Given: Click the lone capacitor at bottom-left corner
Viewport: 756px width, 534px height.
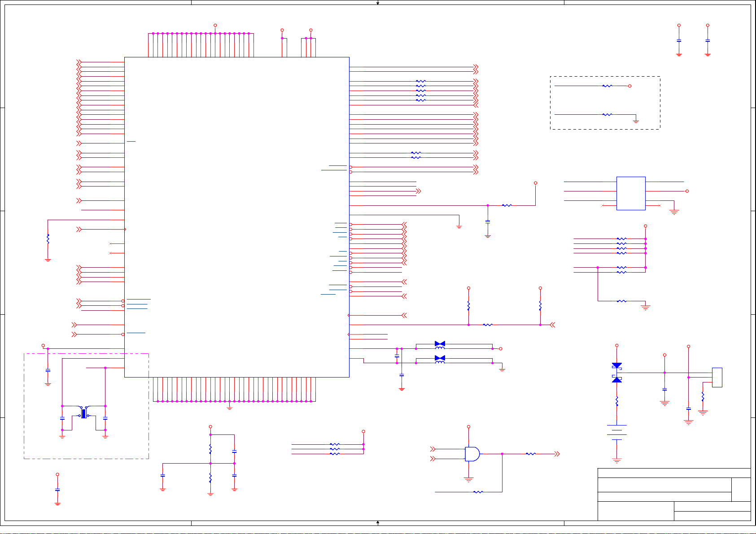Looking at the screenshot, I should [57, 490].
